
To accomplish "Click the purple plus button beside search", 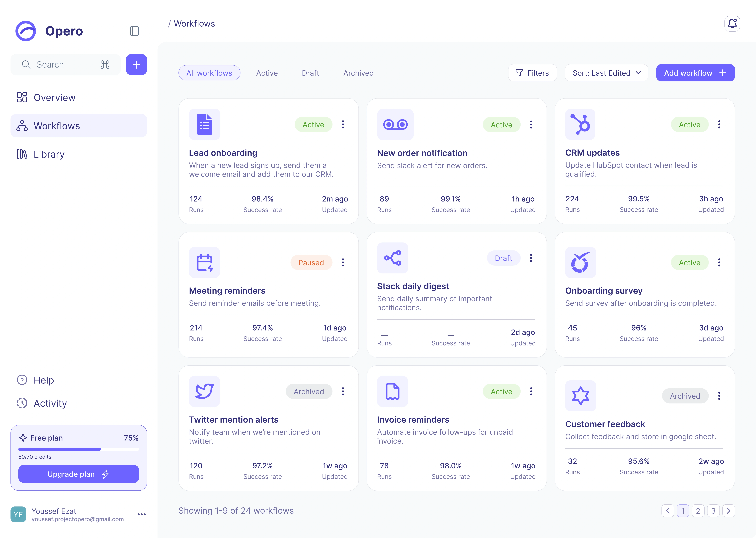I will pyautogui.click(x=136, y=65).
